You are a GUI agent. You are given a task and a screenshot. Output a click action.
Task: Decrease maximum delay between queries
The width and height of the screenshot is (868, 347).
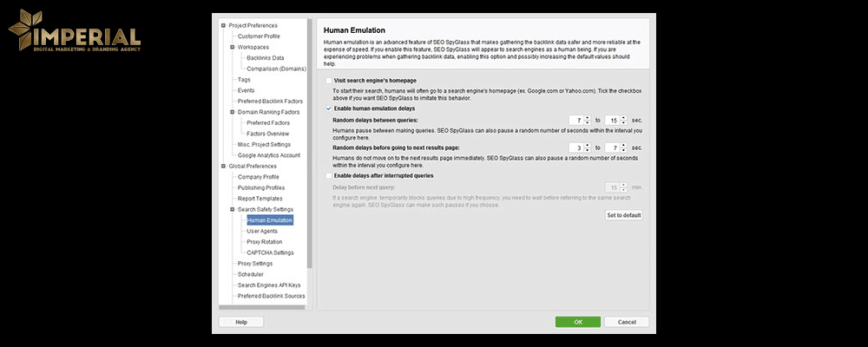[x=622, y=121]
